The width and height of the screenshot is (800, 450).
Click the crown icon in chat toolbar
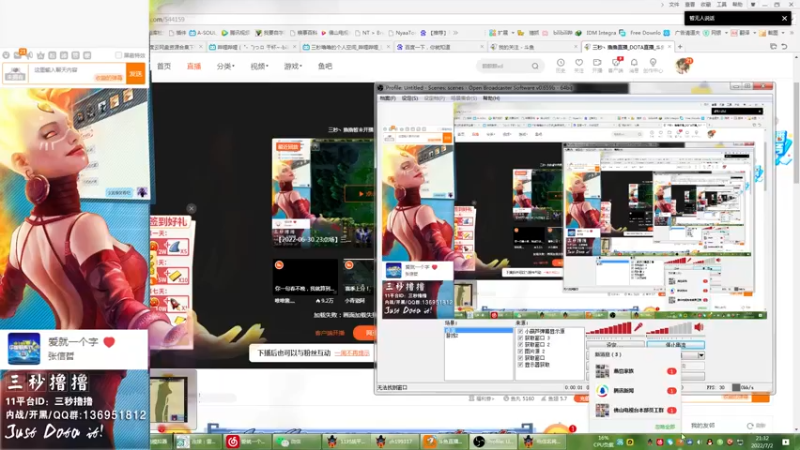click(x=40, y=55)
